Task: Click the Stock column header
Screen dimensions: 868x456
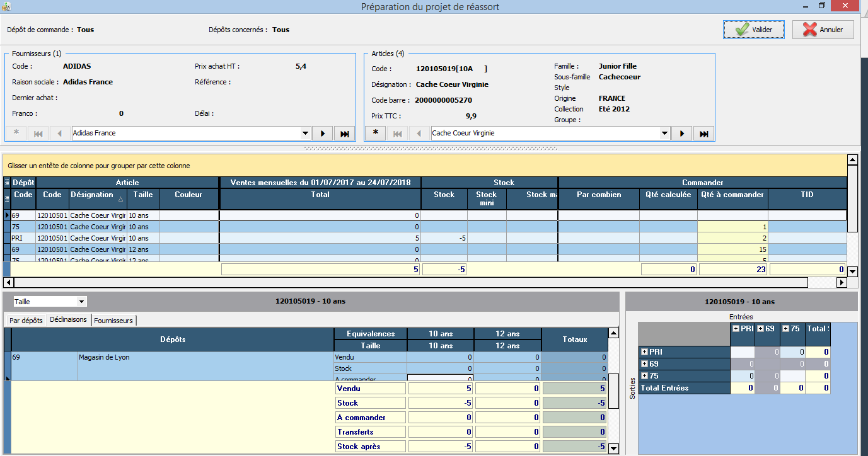Action: click(x=444, y=195)
